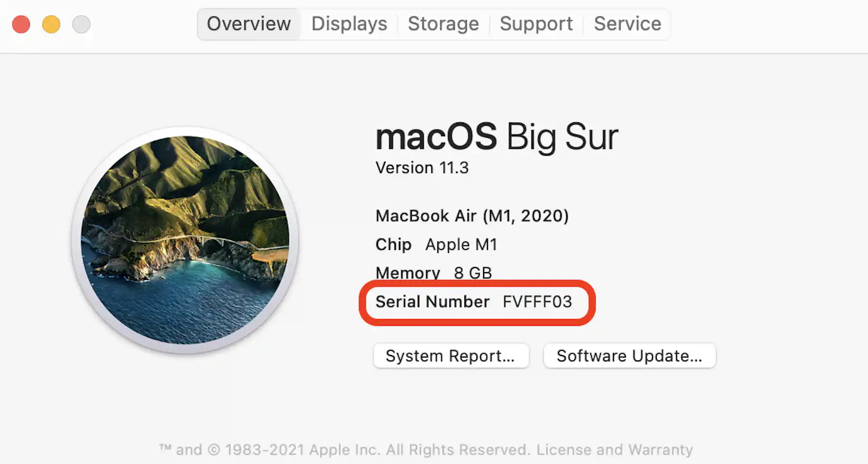Go to the Support tab
This screenshot has height=464, width=868.
tap(536, 24)
